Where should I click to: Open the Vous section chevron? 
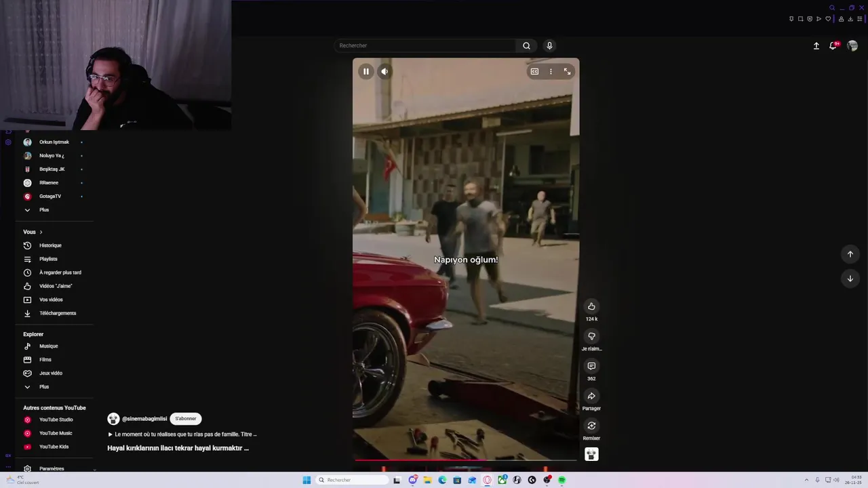pyautogui.click(x=41, y=232)
